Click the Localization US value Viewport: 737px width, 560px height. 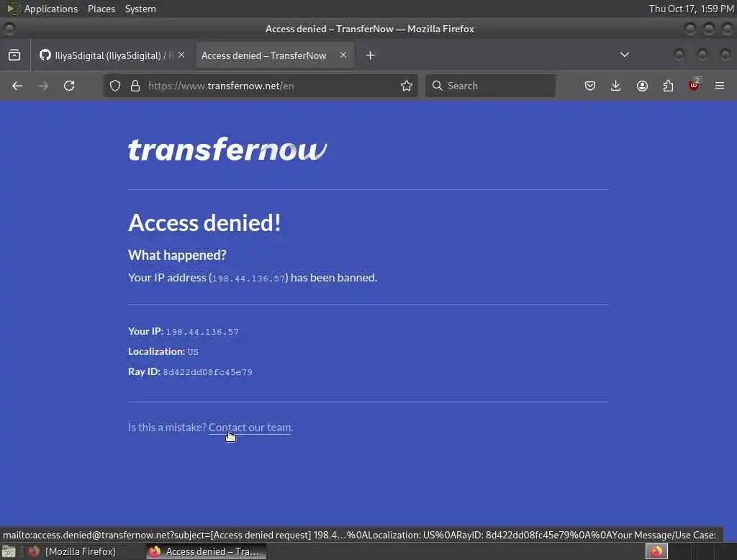click(x=193, y=352)
